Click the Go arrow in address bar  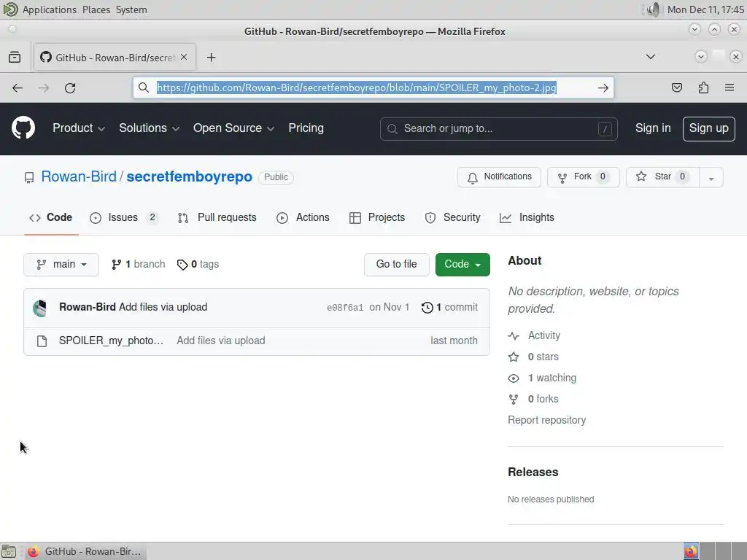pyautogui.click(x=603, y=88)
